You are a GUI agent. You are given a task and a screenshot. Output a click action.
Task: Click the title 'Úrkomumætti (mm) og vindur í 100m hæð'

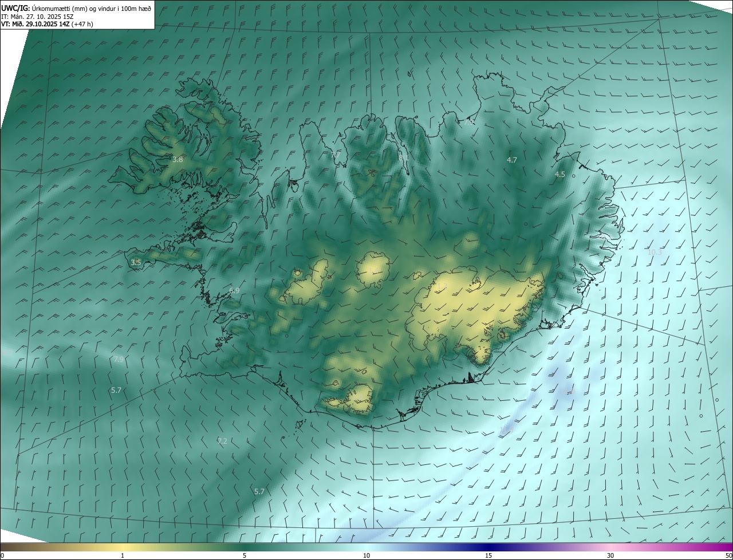[91, 8]
